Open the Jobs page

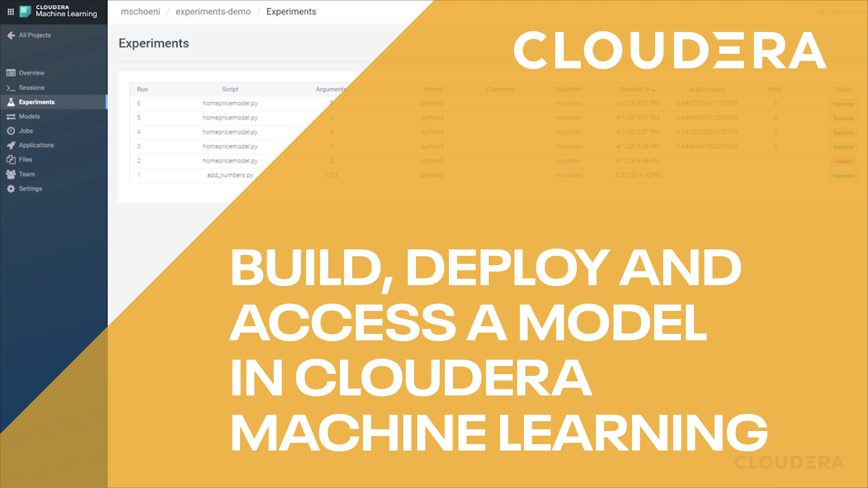coord(26,131)
